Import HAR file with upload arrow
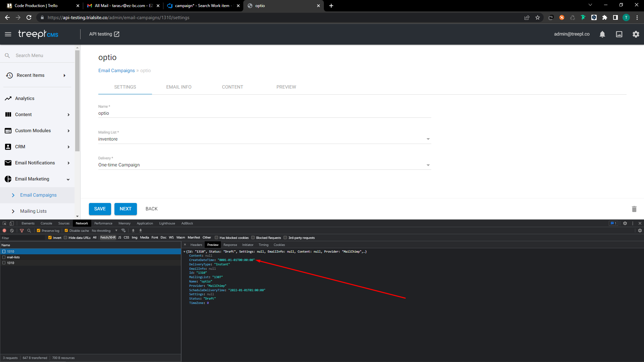This screenshot has height=362, width=644. click(x=133, y=231)
